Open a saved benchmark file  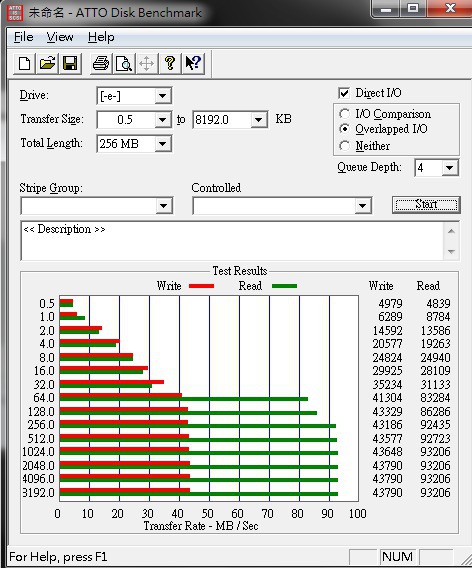(47, 64)
